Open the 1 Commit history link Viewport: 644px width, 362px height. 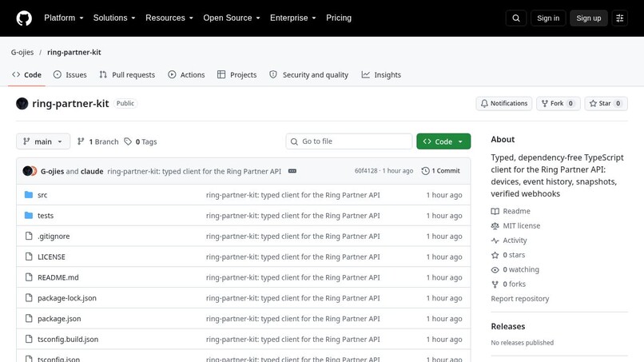point(441,171)
